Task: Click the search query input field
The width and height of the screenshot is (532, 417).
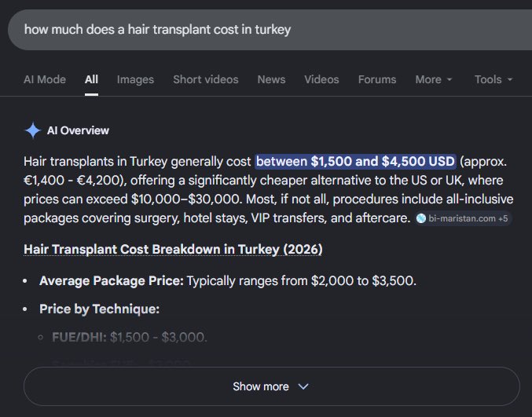Action: pos(270,30)
